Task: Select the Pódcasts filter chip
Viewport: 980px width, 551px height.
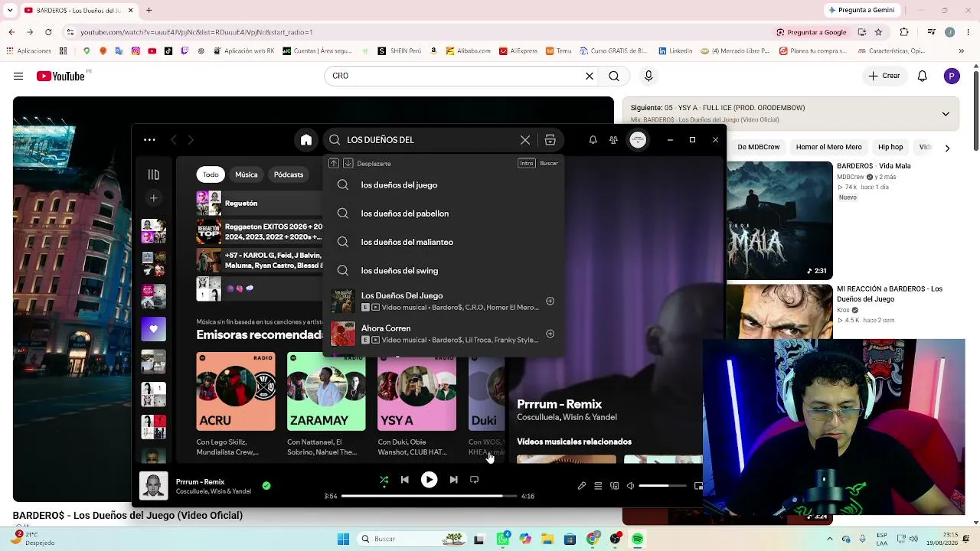Action: click(x=289, y=174)
